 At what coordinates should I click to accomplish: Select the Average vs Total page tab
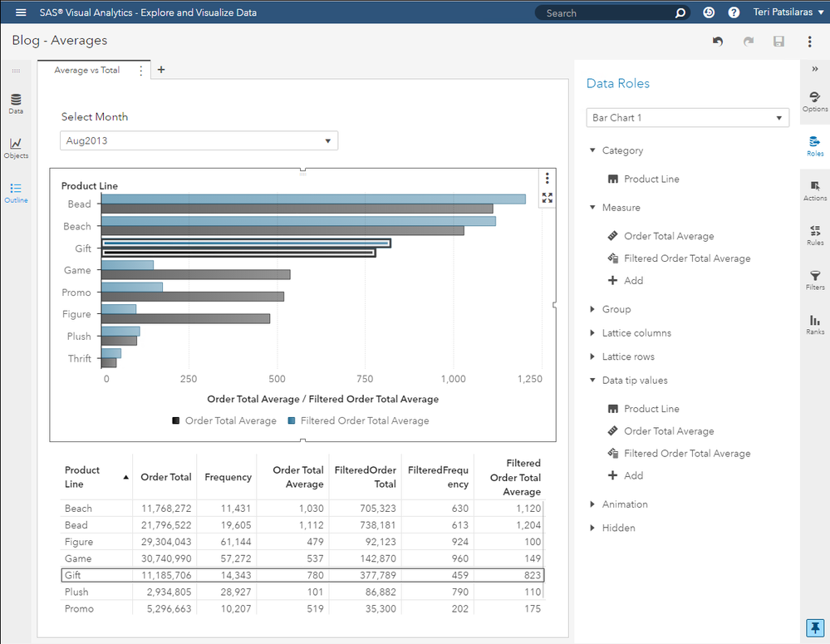[86, 71]
